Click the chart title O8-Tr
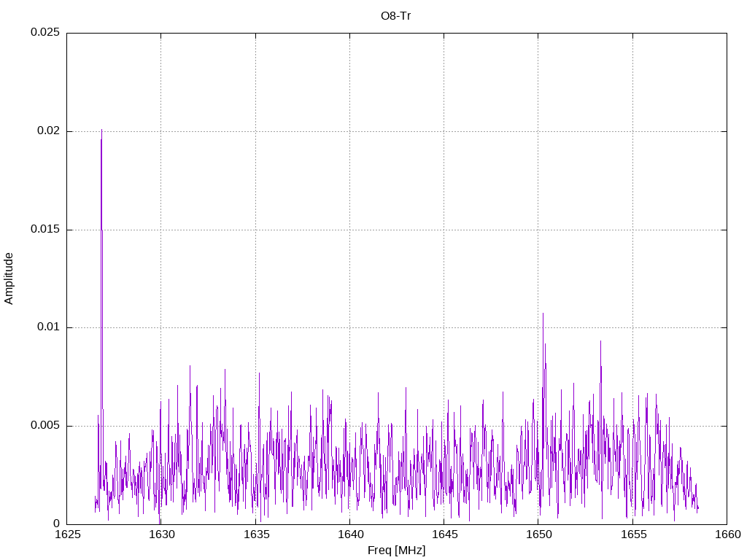The height and width of the screenshot is (560, 747). (396, 15)
